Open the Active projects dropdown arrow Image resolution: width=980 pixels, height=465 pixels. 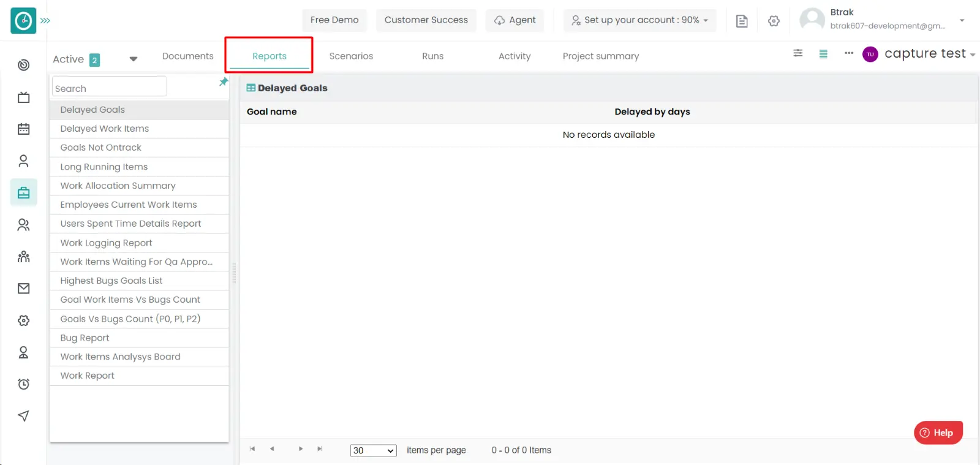133,59
